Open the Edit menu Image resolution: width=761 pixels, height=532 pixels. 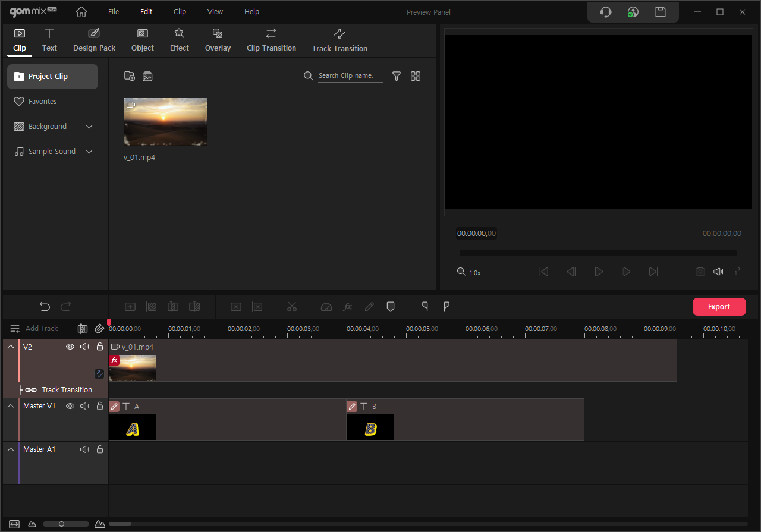[x=146, y=12]
